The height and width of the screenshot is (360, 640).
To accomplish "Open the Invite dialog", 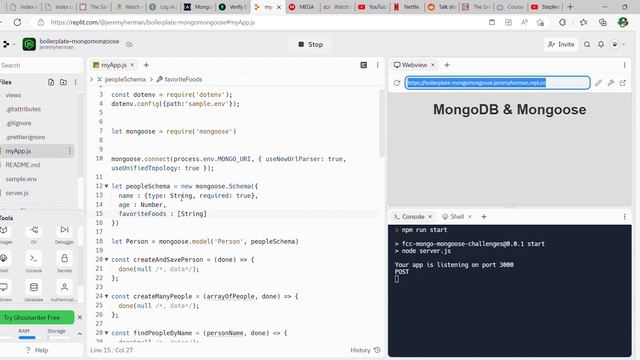I will pos(561,44).
